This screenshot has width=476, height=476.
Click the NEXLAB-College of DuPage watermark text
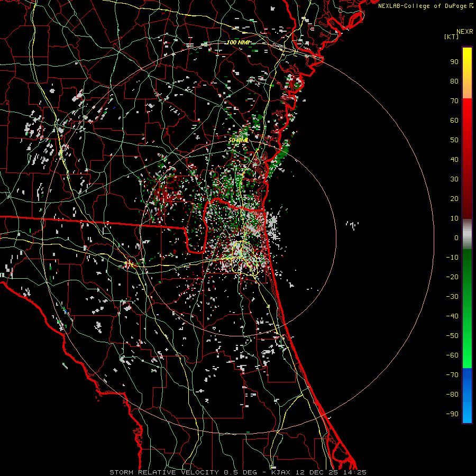[x=426, y=6]
